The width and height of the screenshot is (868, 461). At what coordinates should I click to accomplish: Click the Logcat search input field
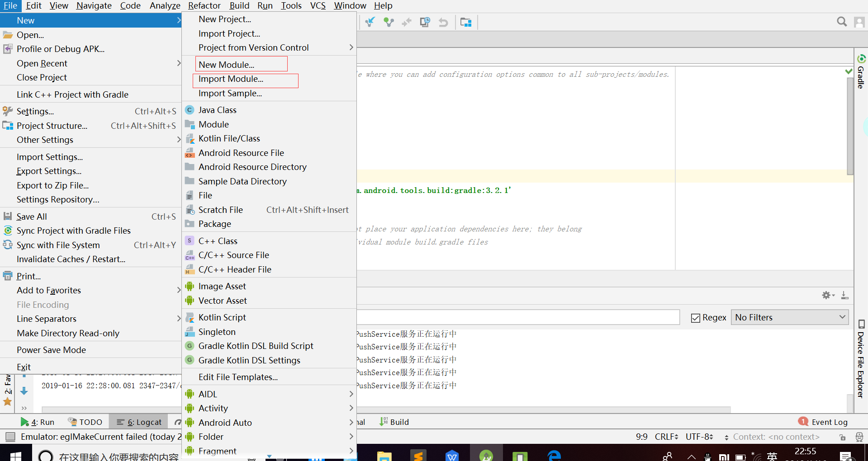pos(518,317)
